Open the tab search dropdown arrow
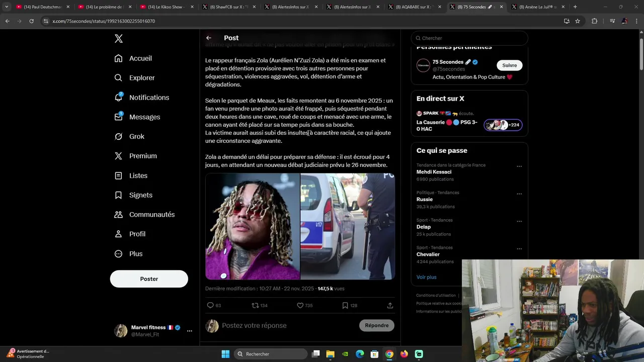This screenshot has width=644, height=362. point(7,7)
